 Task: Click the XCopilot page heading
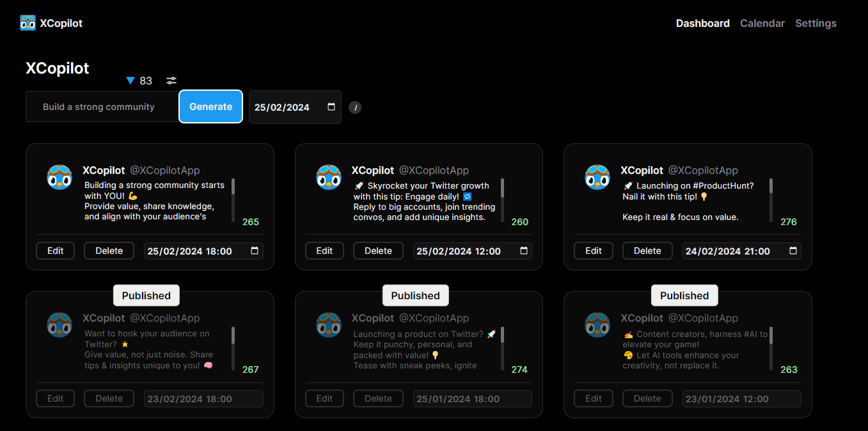coord(58,68)
